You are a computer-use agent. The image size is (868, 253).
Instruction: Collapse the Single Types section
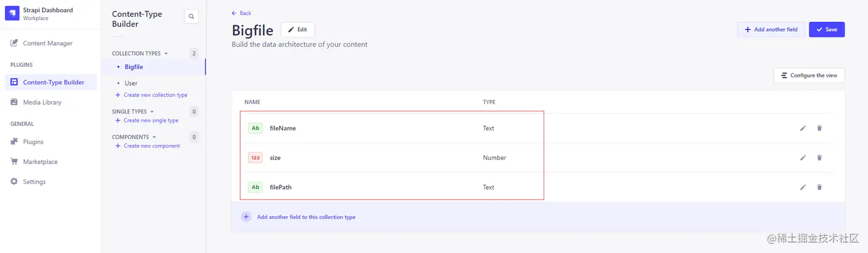[133, 112]
